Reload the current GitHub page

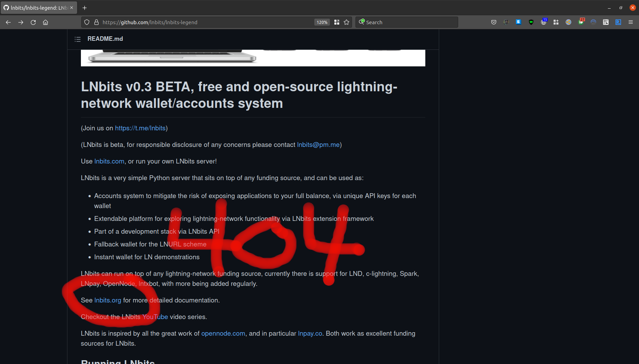tap(33, 22)
